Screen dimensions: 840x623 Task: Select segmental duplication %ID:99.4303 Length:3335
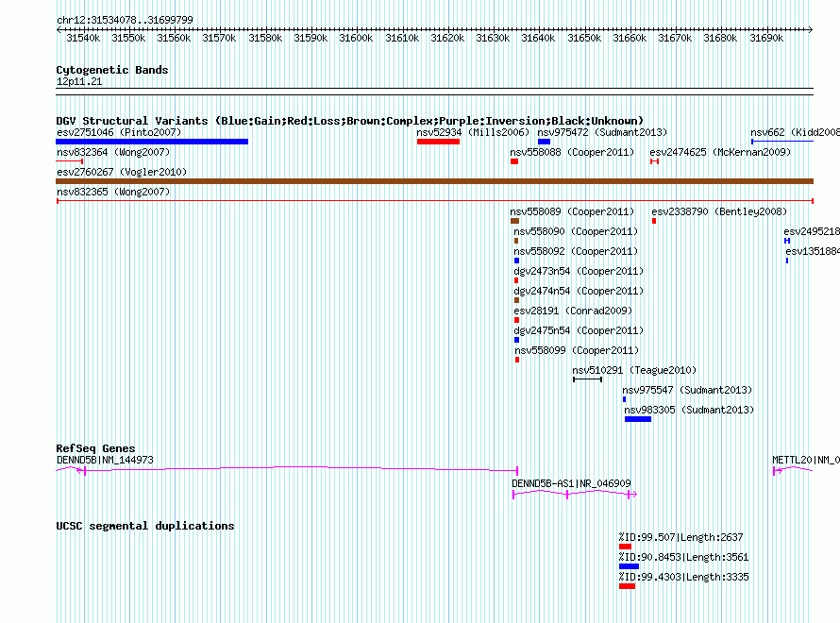coord(683,577)
